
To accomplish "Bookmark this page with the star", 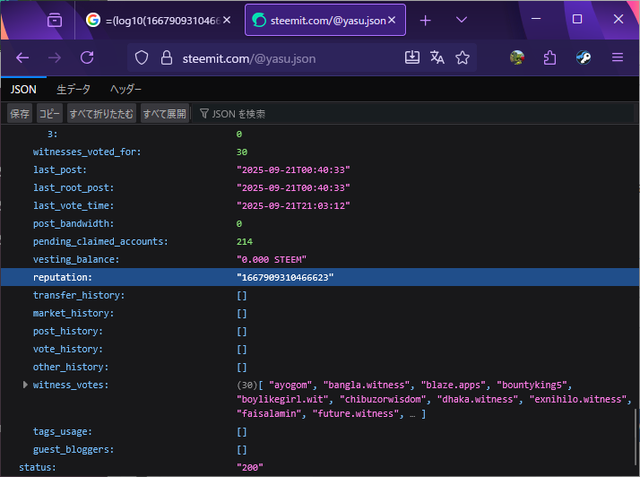I will tap(462, 58).
